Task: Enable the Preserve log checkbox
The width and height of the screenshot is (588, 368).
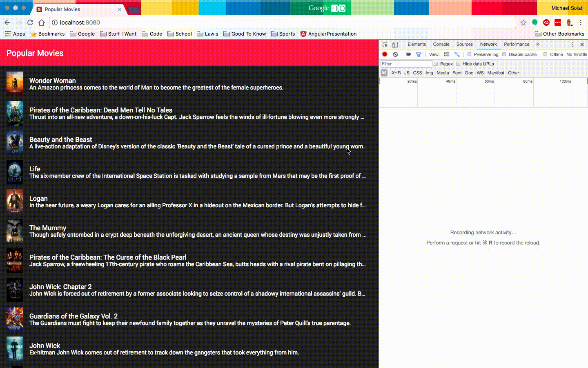Action: point(469,54)
